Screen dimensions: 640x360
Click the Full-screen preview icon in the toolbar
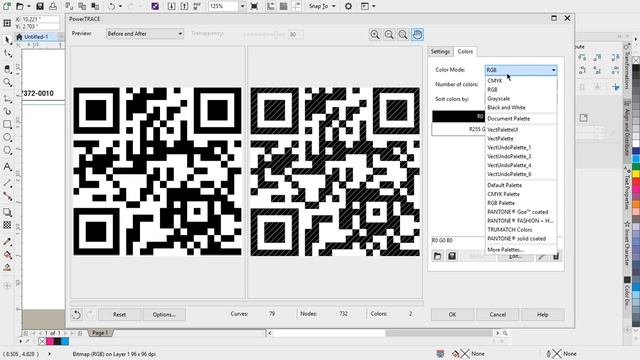pos(254,6)
